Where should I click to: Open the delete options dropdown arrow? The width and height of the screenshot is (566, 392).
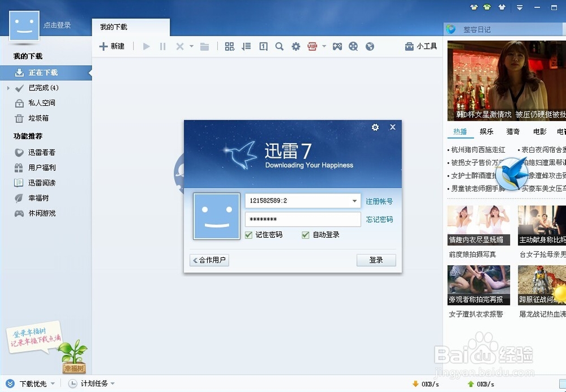click(191, 46)
